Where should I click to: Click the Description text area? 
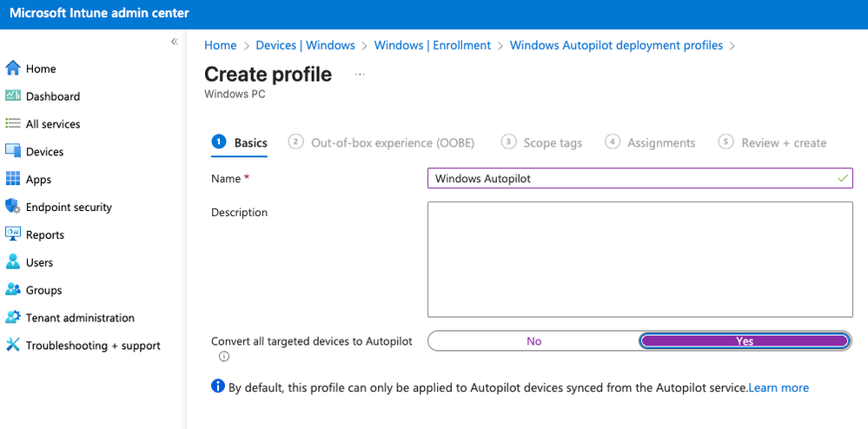coord(640,259)
